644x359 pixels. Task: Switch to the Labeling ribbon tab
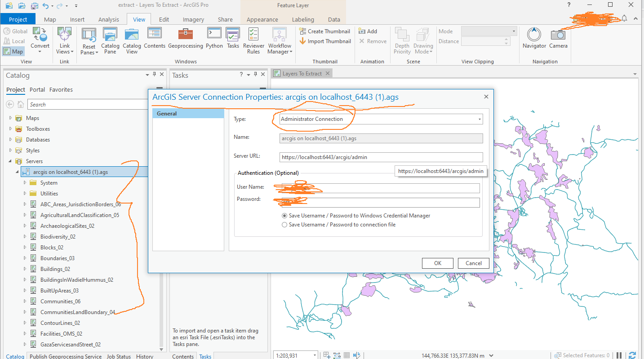click(x=303, y=19)
